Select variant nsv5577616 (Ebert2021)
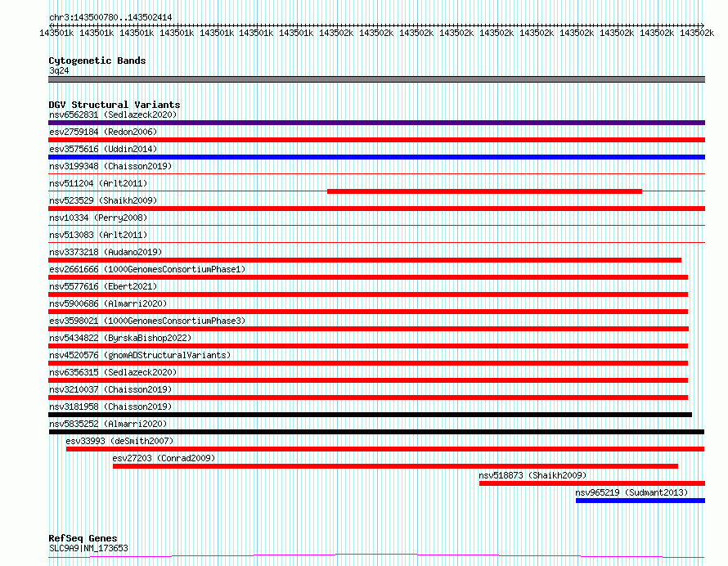This screenshot has width=728, height=566. pos(103,286)
